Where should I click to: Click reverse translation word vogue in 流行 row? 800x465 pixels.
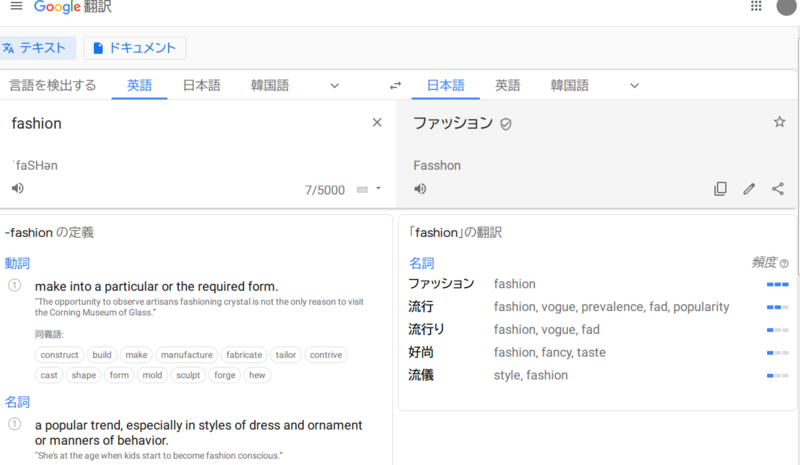559,307
